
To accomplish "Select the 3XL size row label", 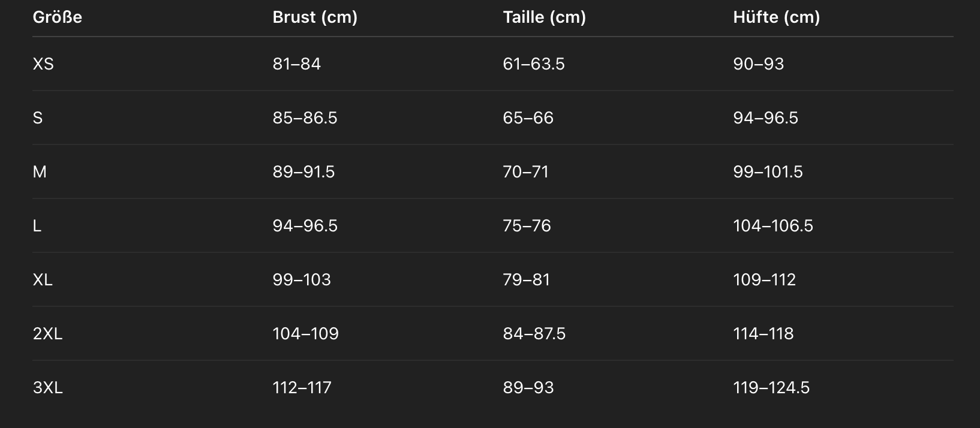I will (x=47, y=388).
